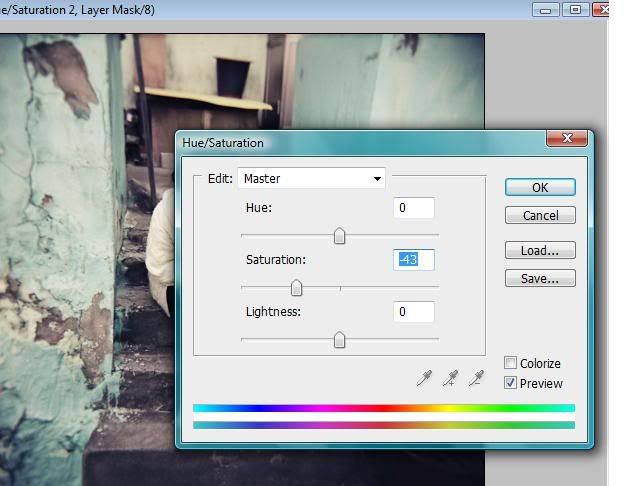640x486 pixels.
Task: Click the Cancel button
Action: [540, 215]
